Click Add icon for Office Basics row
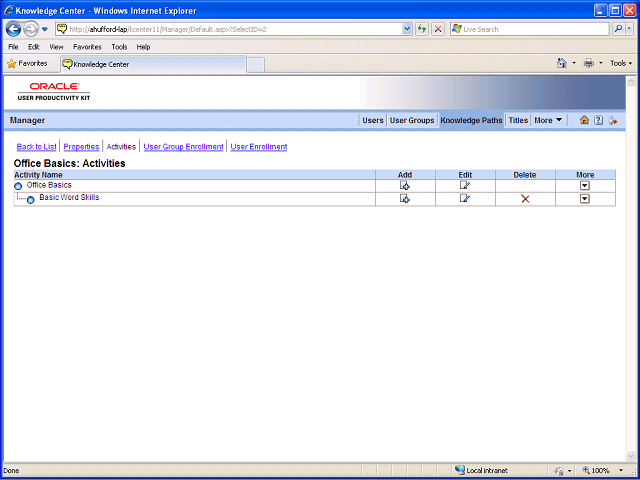This screenshot has width=640, height=480. click(404, 186)
